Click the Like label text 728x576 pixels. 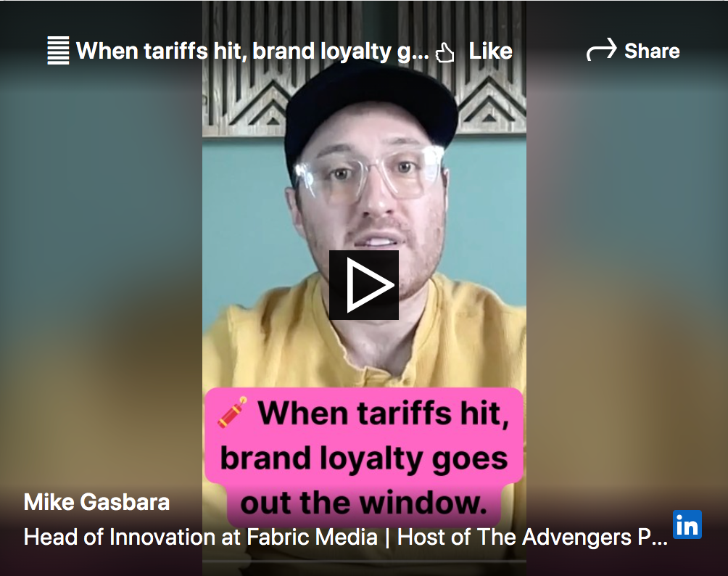coord(490,51)
